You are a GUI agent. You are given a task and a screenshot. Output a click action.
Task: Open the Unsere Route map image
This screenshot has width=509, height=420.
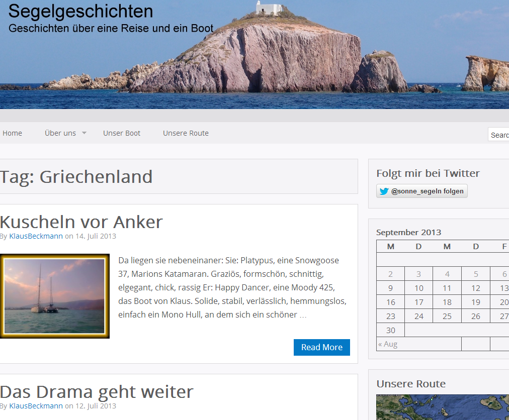443,407
